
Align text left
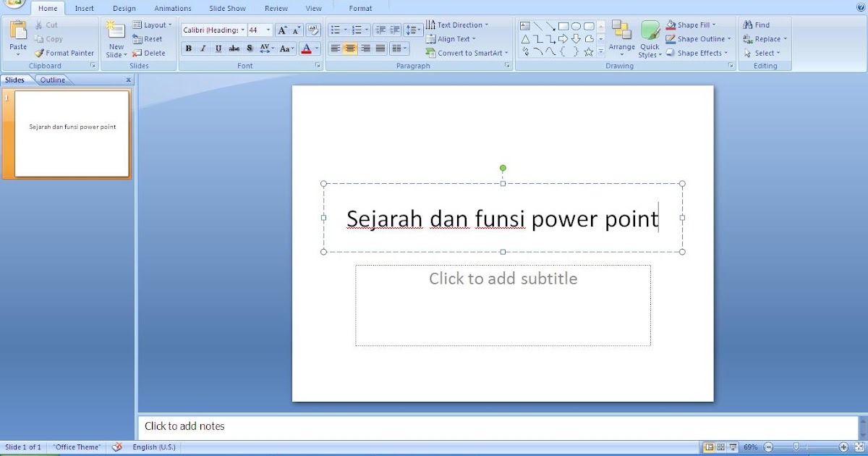(x=336, y=48)
